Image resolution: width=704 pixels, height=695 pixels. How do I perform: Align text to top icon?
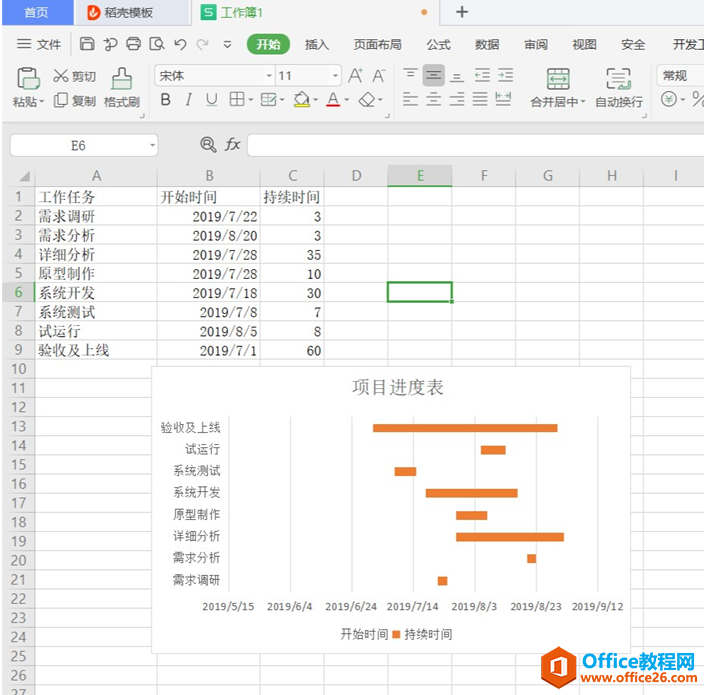[410, 75]
